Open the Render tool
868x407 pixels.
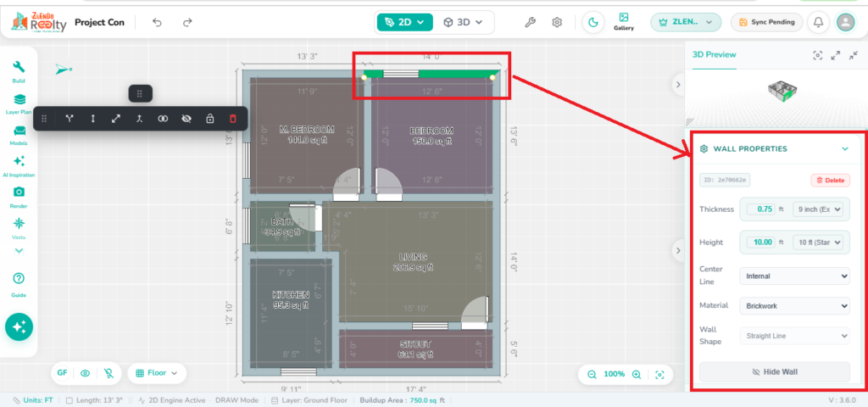pos(19,197)
